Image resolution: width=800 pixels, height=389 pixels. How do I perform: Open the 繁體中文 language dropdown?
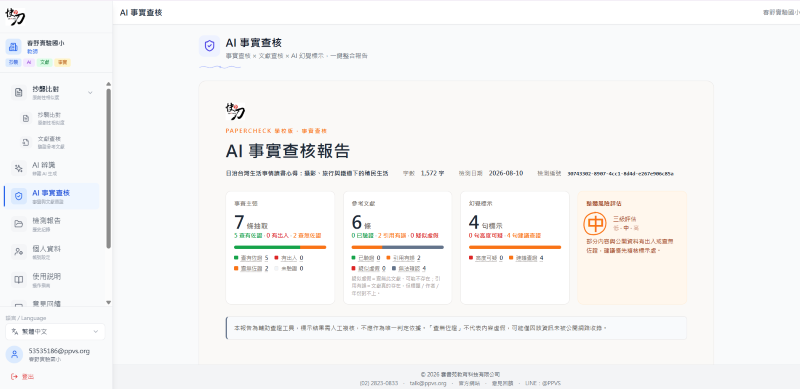(x=55, y=331)
